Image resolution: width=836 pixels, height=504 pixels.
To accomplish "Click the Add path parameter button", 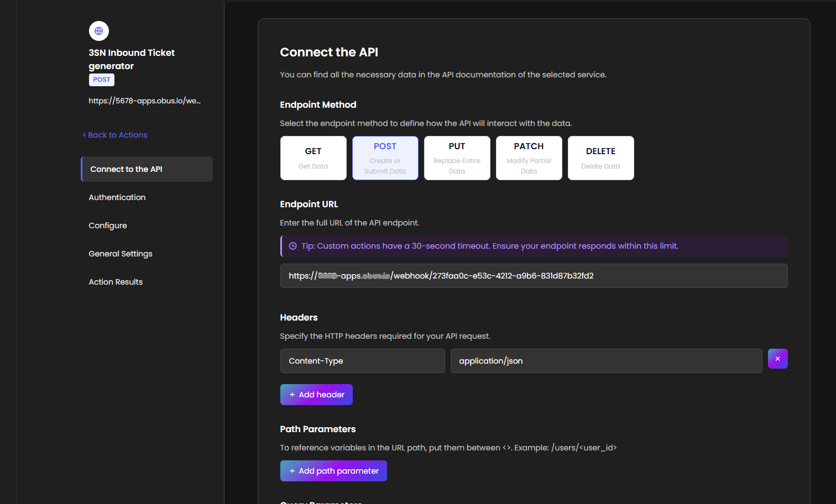I will [x=333, y=471].
